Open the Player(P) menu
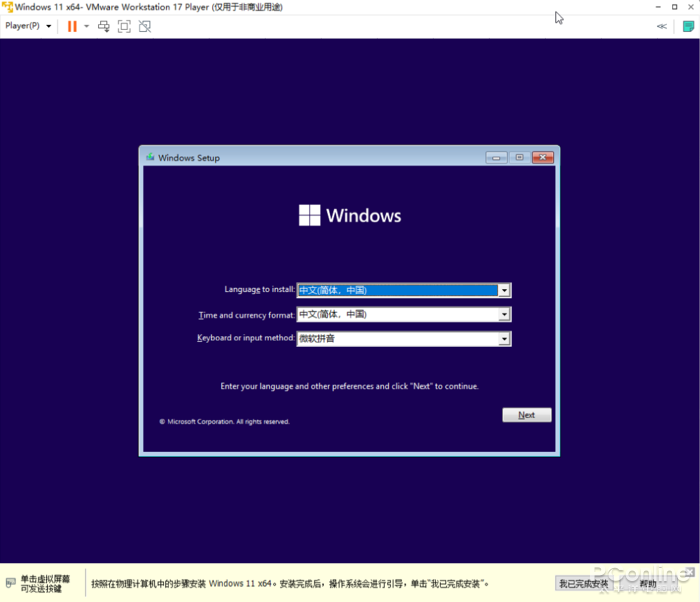Image resolution: width=700 pixels, height=602 pixels. pos(28,26)
